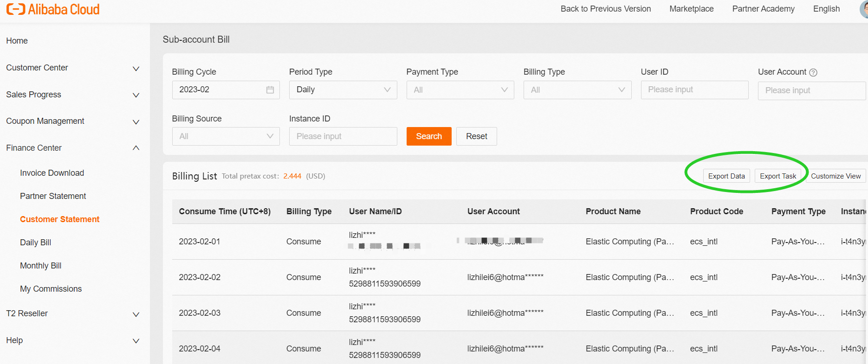Image resolution: width=868 pixels, height=364 pixels.
Task: Open My Commissions page
Action: pos(51,289)
